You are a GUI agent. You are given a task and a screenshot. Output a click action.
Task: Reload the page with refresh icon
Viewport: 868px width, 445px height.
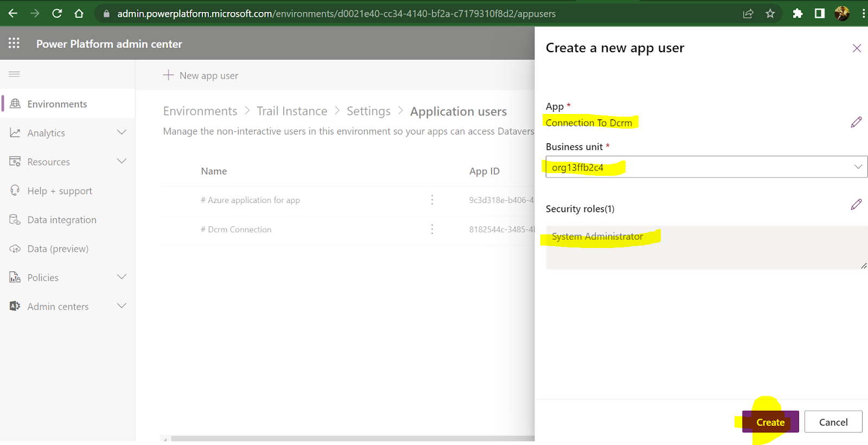[57, 13]
